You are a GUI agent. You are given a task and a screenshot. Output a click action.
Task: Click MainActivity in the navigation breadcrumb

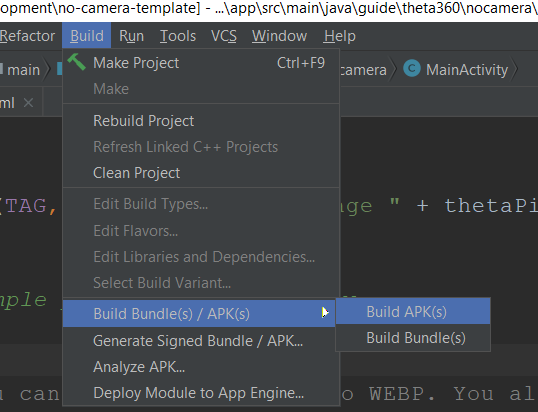(467, 70)
